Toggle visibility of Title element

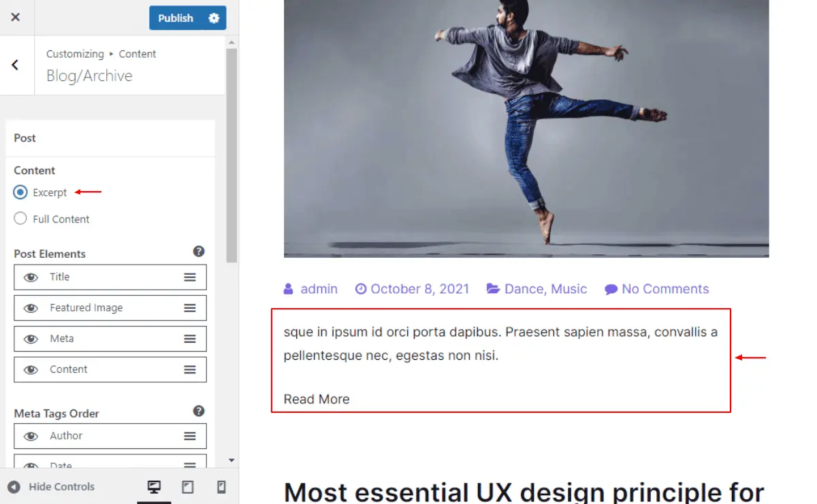(x=31, y=278)
